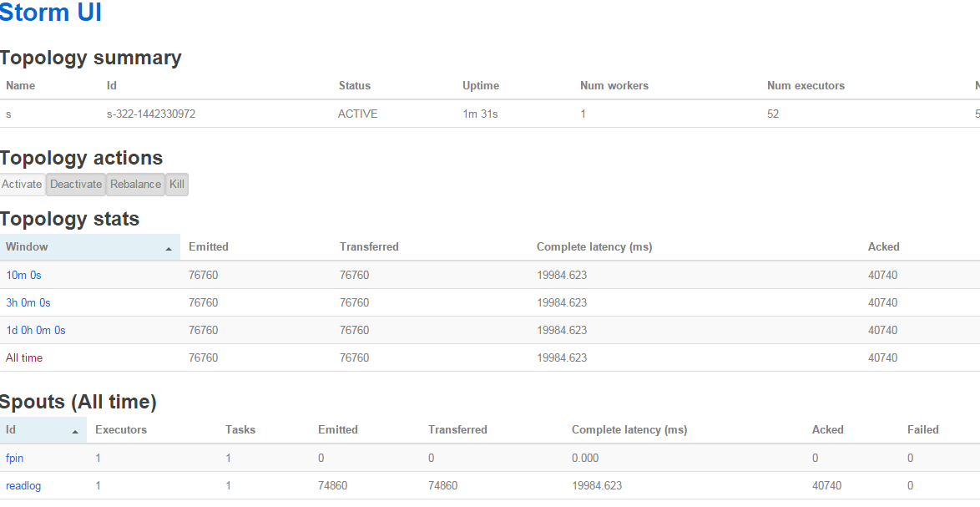This screenshot has width=980, height=507.
Task: Click sort arrow in Window header
Action: (168, 249)
